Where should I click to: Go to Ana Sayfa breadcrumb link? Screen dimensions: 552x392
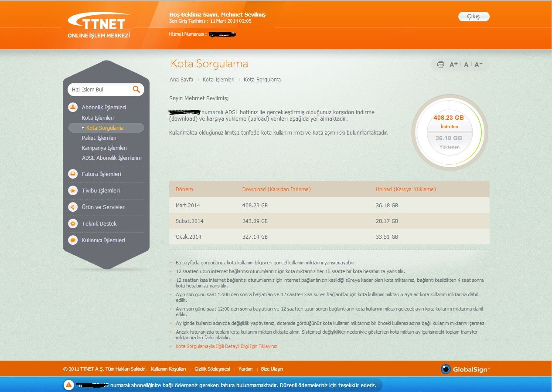tap(181, 80)
